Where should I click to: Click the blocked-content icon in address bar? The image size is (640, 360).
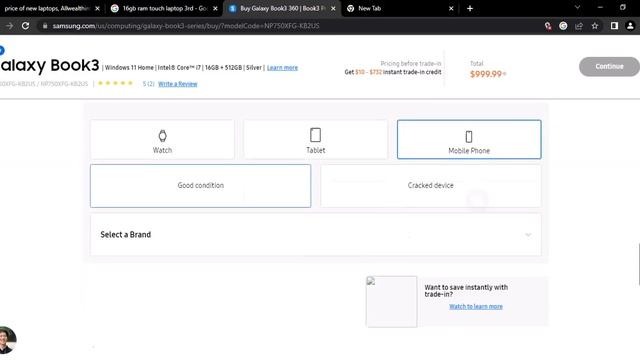tap(548, 26)
